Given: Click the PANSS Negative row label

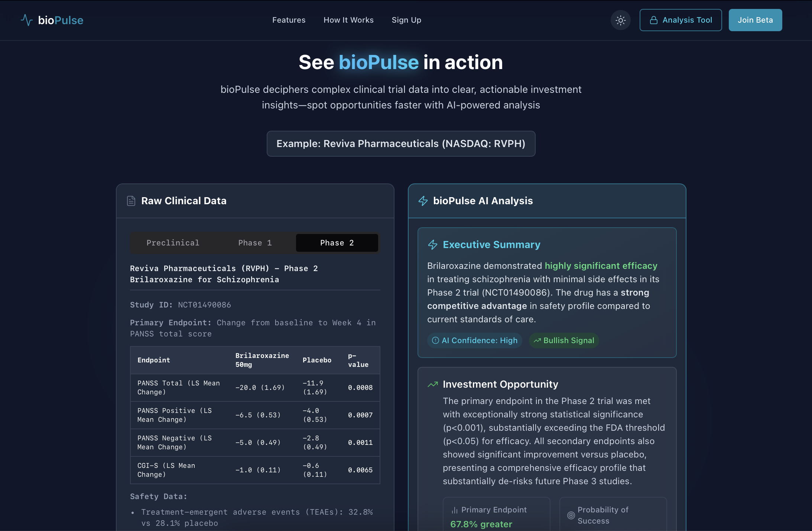Looking at the screenshot, I should 175,443.
